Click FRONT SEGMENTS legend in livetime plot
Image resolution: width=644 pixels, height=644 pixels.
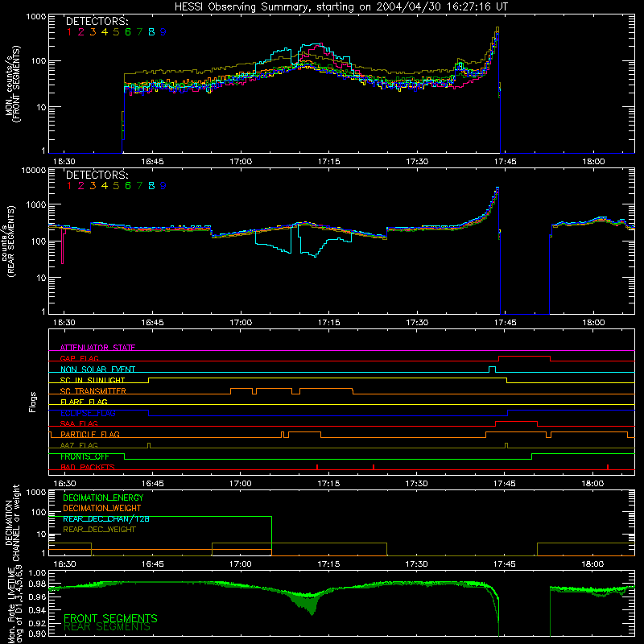point(110,618)
